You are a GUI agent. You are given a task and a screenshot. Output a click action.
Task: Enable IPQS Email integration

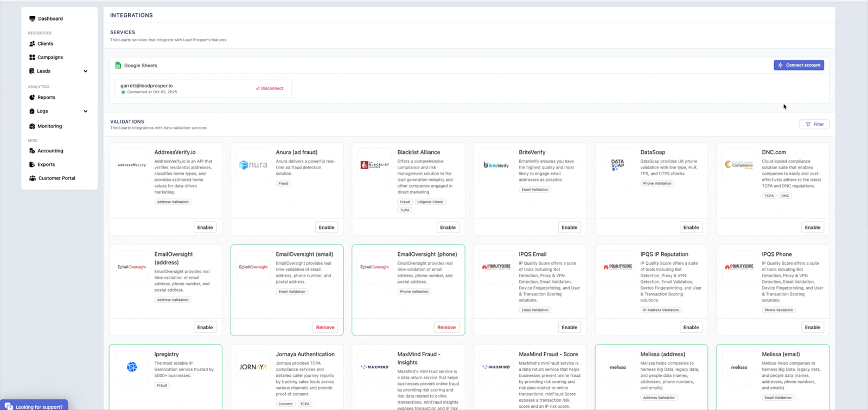point(569,327)
